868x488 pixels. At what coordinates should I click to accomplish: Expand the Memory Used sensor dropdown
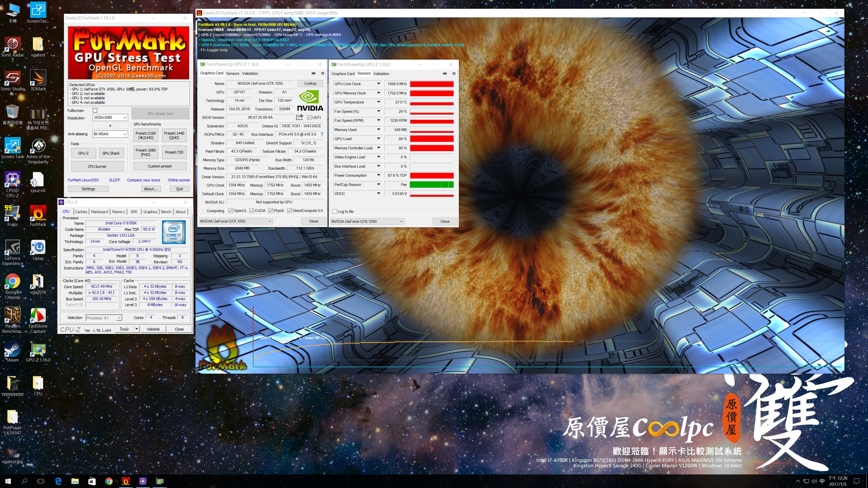[378, 129]
